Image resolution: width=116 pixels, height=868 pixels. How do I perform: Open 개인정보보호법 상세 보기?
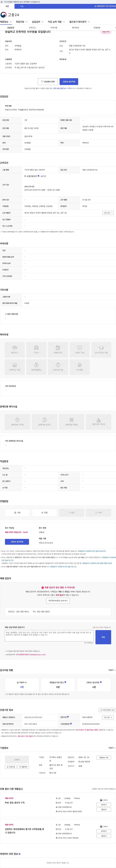tap(58, 600)
